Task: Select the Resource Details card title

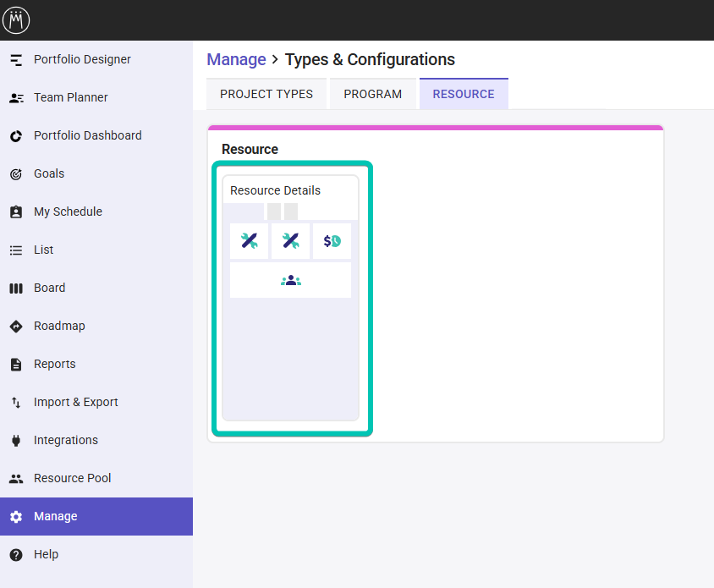Action: tap(275, 190)
